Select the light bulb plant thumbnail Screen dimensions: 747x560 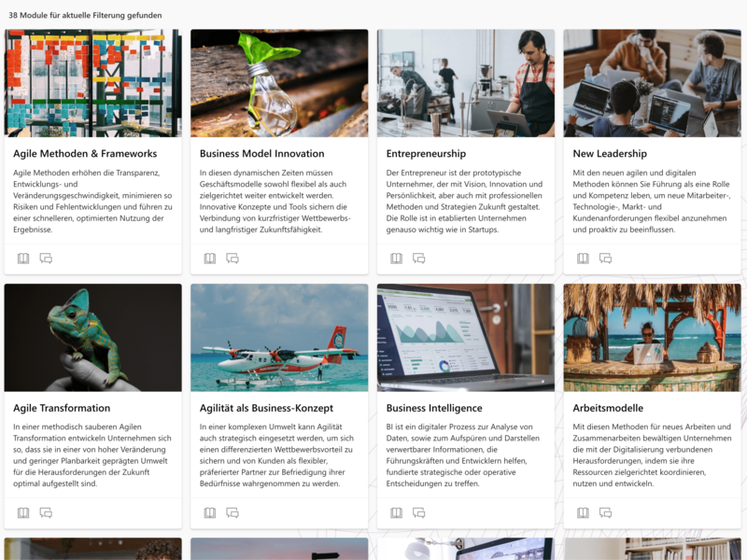coord(279,83)
